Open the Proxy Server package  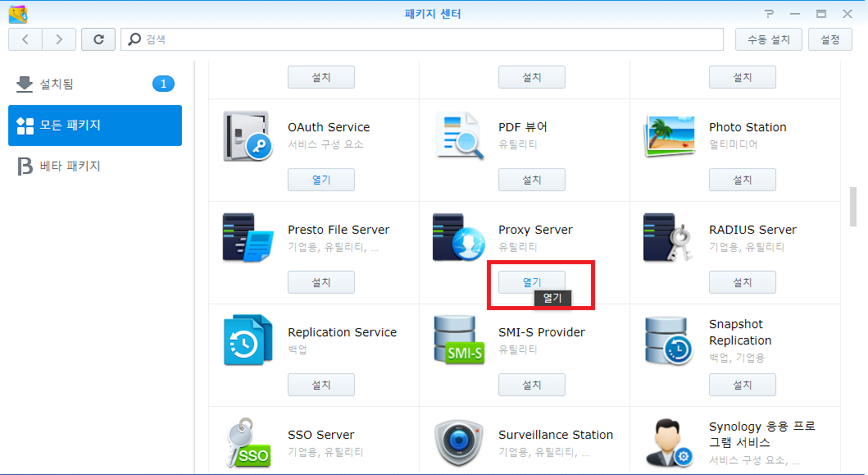click(532, 282)
